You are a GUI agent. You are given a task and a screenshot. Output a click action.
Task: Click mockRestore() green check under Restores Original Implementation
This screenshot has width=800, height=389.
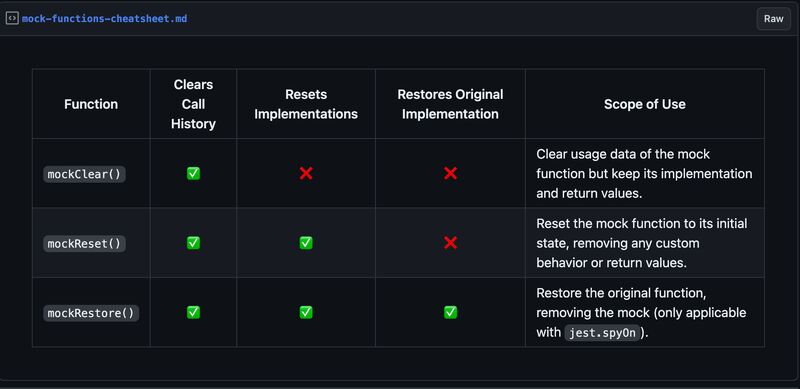point(450,312)
